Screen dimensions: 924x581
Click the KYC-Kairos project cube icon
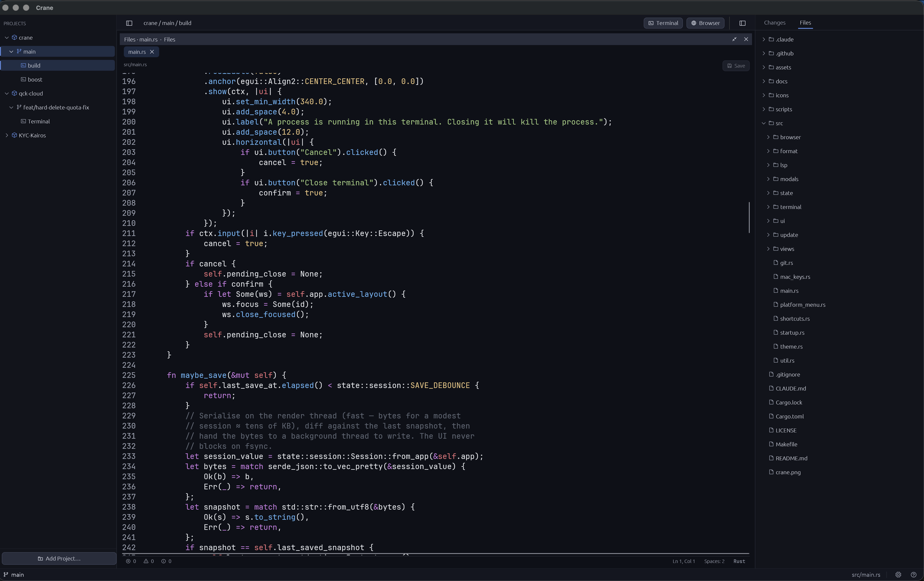[14, 135]
